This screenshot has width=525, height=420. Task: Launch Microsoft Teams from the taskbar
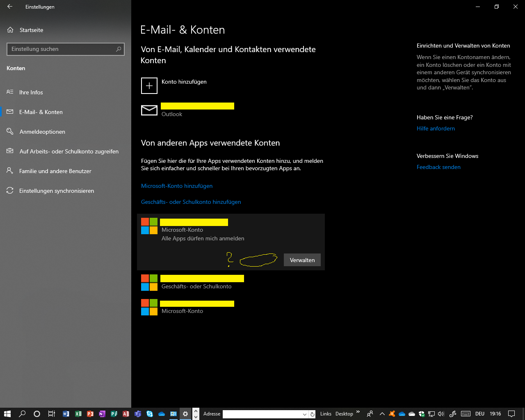pyautogui.click(x=138, y=414)
